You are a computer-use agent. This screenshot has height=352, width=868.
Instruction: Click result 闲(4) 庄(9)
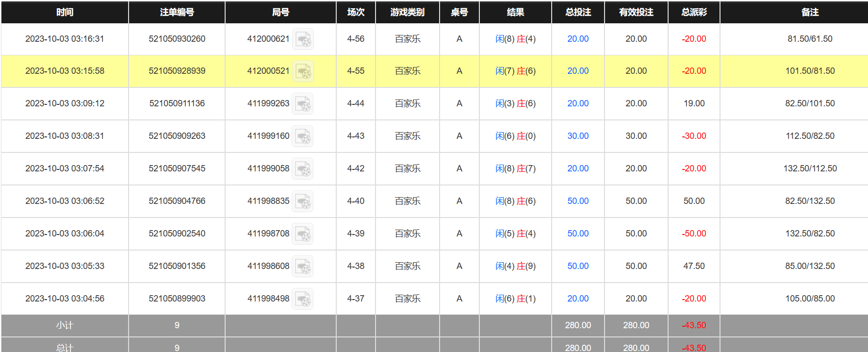point(515,266)
